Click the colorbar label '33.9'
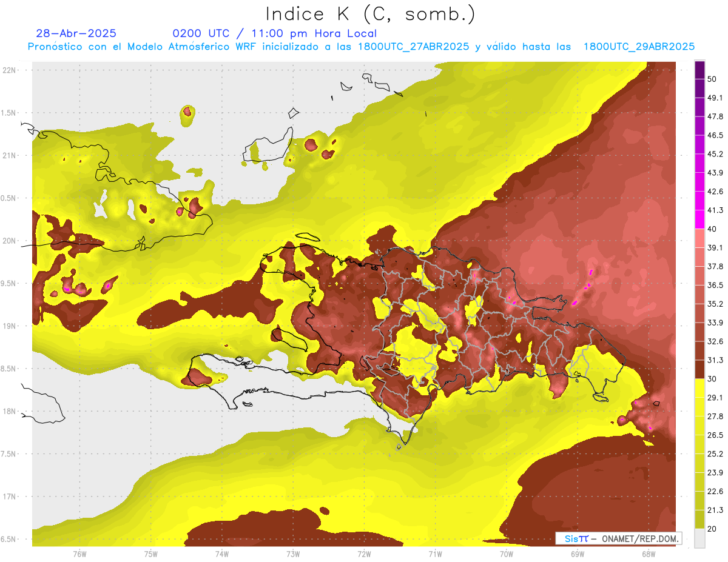The width and height of the screenshot is (728, 562). (x=715, y=323)
